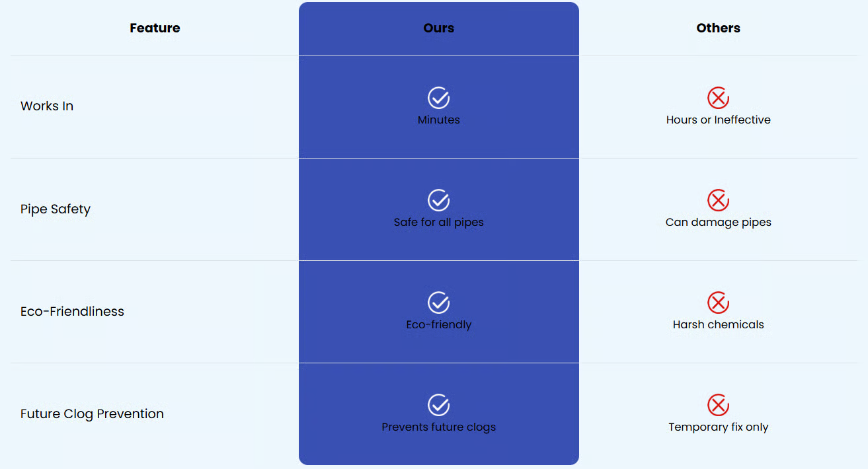Image resolution: width=868 pixels, height=469 pixels.
Task: Click the checkmark above Prevents future clogs
Action: pyautogui.click(x=438, y=405)
